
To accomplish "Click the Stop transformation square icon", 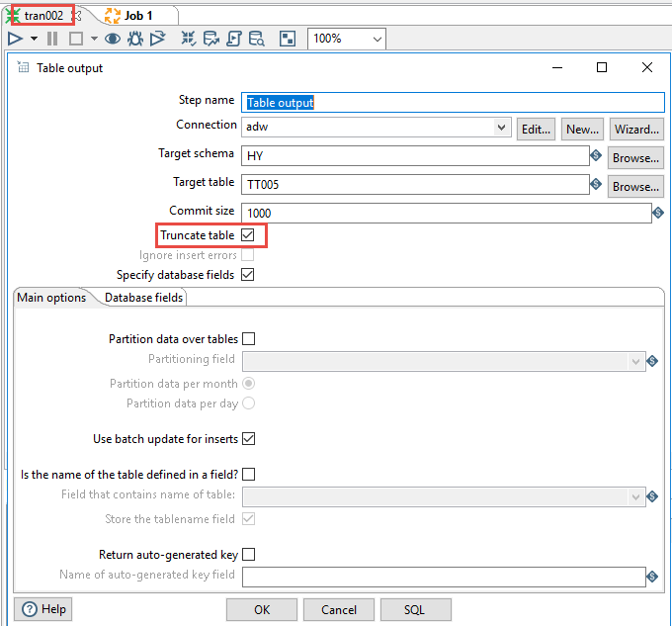I will pos(75,39).
